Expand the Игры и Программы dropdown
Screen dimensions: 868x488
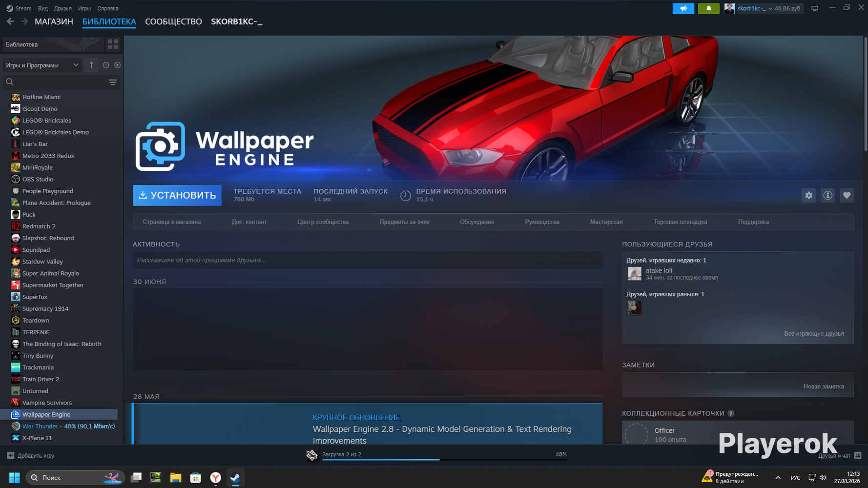42,65
